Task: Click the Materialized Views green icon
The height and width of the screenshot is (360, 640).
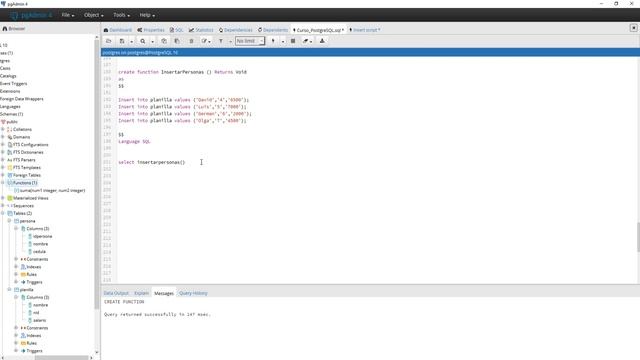Action: tap(10, 198)
